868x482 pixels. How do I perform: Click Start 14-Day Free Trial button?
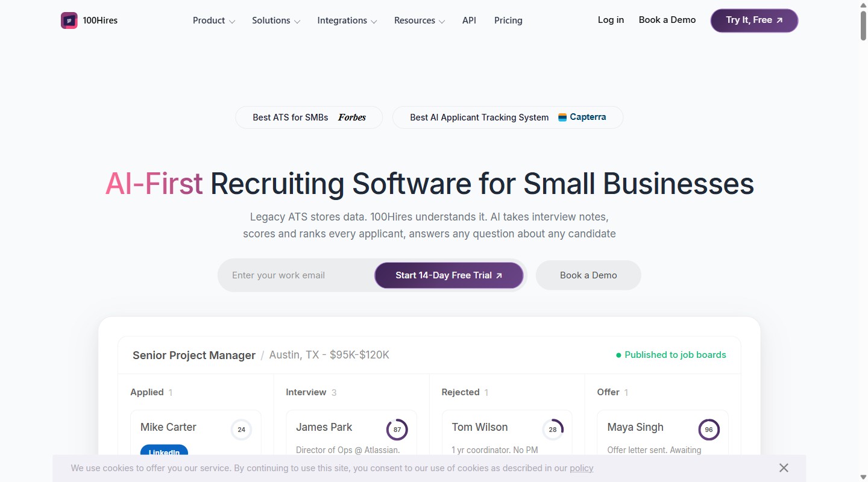(x=449, y=275)
